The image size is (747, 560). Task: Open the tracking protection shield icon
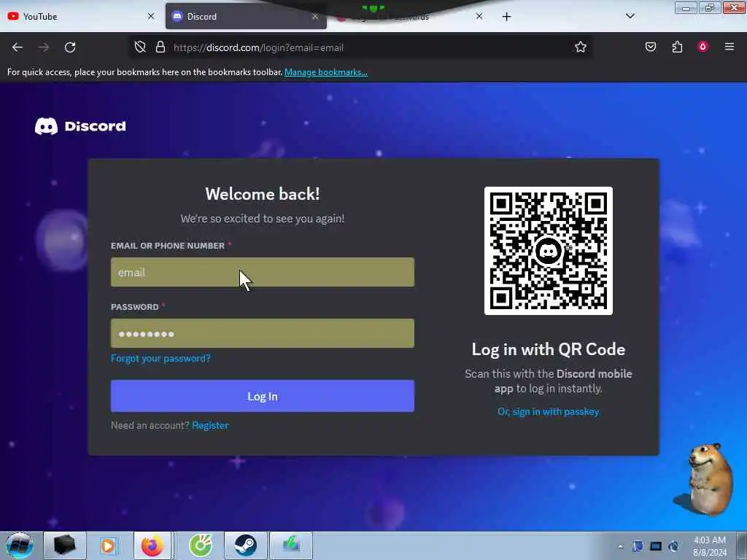[140, 47]
